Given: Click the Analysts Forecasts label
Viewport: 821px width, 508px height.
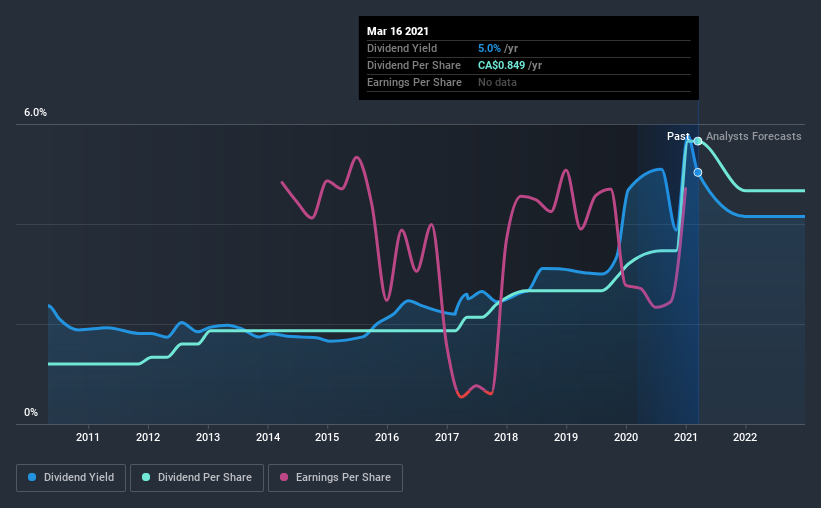Looking at the screenshot, I should 753,136.
